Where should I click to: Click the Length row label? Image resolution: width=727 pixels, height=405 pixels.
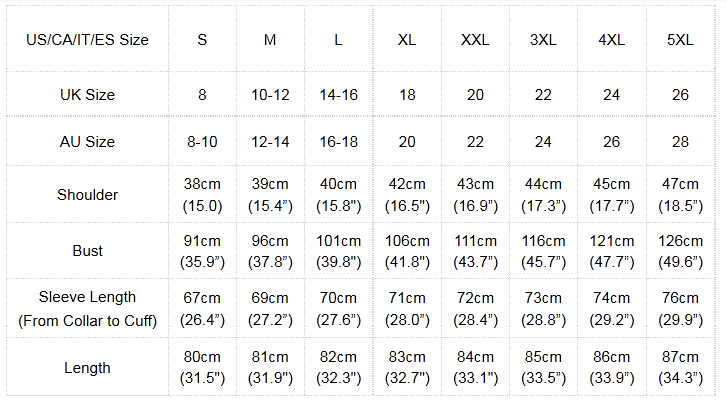88,368
